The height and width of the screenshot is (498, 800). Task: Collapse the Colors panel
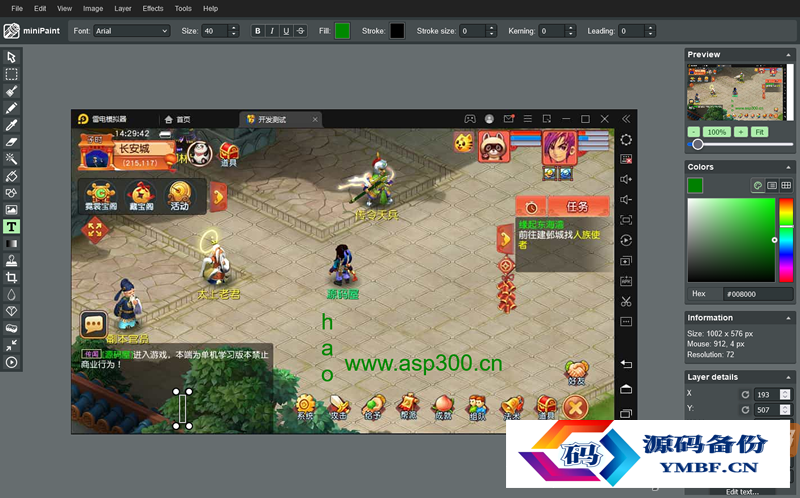coord(788,167)
